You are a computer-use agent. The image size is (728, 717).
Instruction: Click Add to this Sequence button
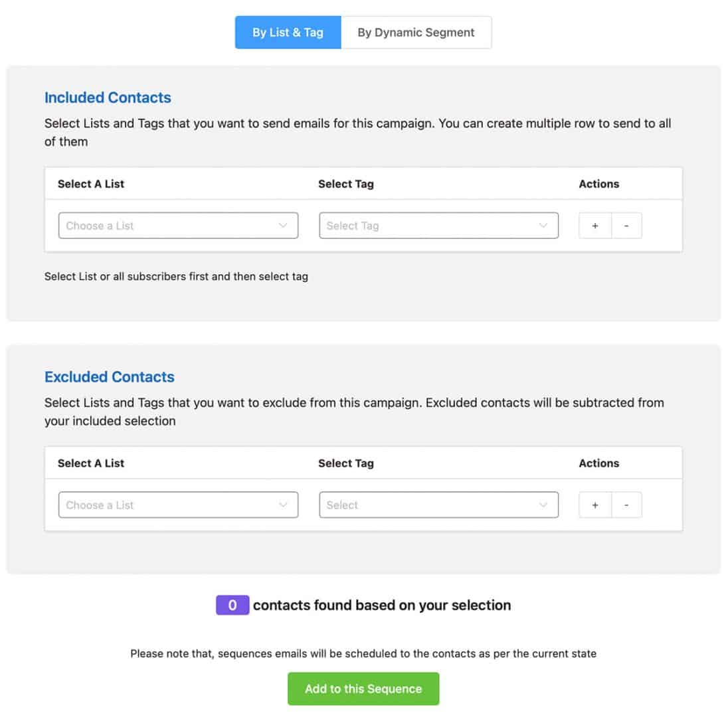pyautogui.click(x=363, y=688)
